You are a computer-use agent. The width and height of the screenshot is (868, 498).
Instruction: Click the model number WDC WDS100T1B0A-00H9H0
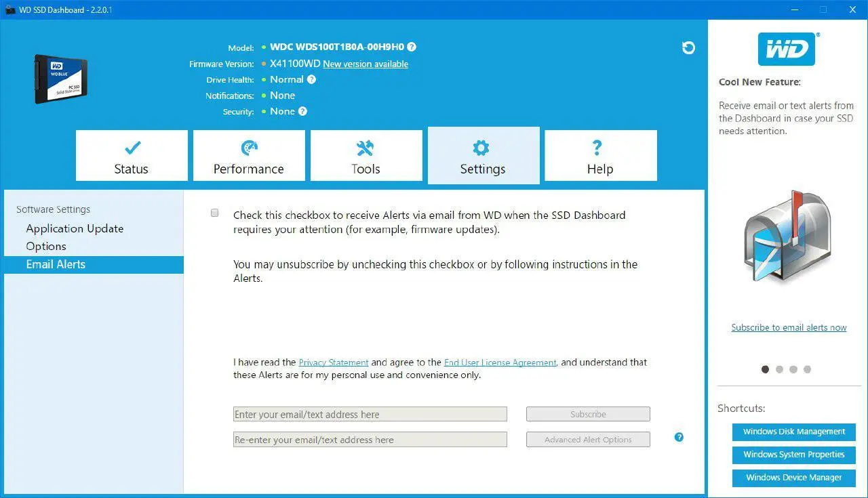(x=337, y=47)
